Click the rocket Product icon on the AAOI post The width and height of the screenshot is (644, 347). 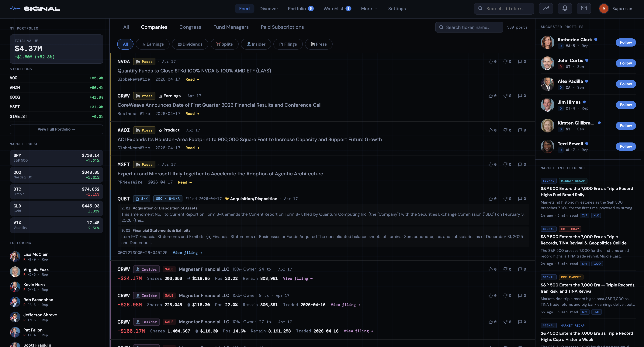[x=161, y=130]
